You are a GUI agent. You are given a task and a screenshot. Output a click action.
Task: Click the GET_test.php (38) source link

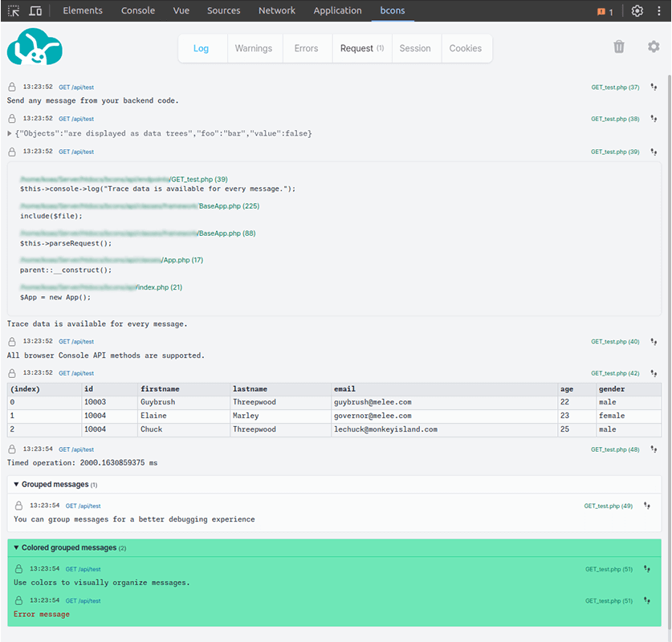click(x=615, y=119)
